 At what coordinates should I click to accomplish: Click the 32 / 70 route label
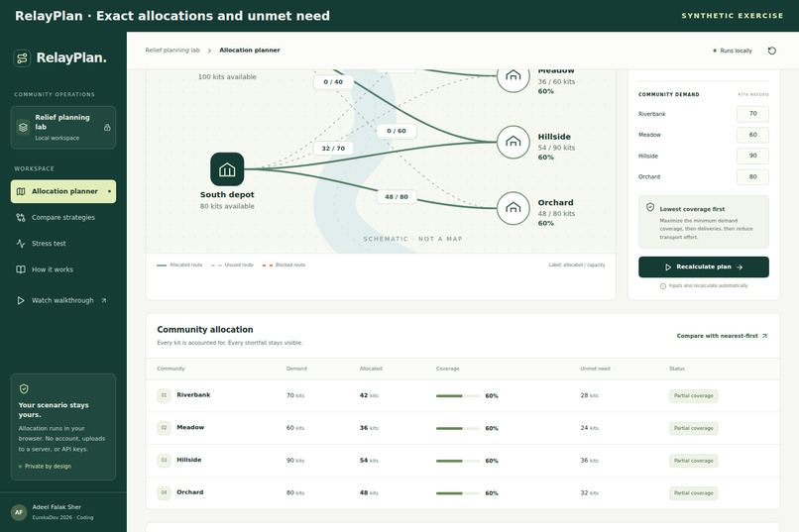(333, 149)
